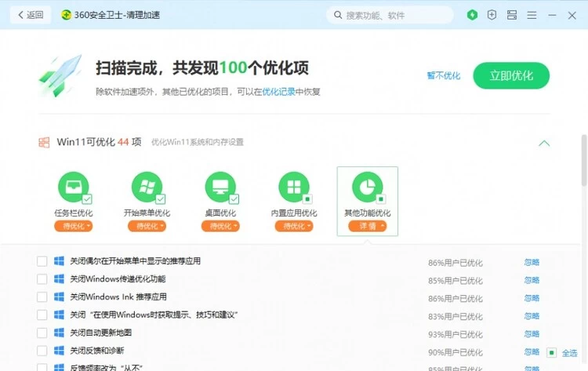This screenshot has height=371, width=588.
Task: Check the 关闭Windows传递优化功能 checkbox
Action: [x=42, y=279]
